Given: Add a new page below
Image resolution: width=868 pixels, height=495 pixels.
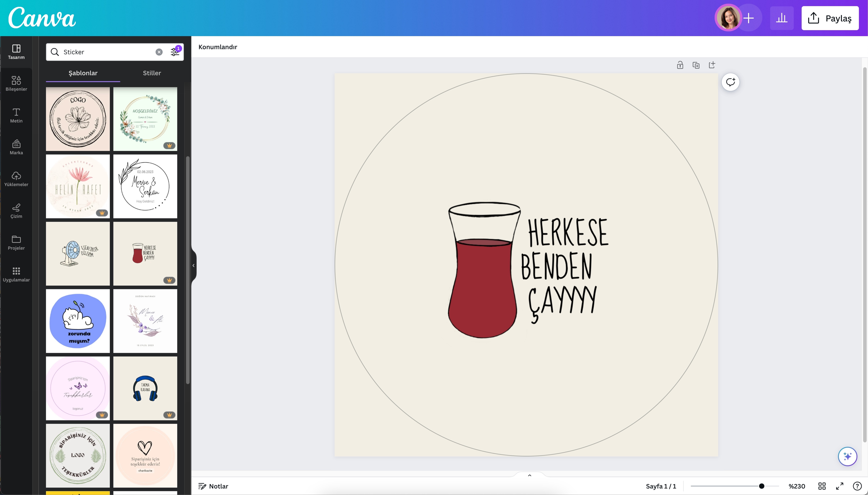Looking at the screenshot, I should [x=712, y=65].
